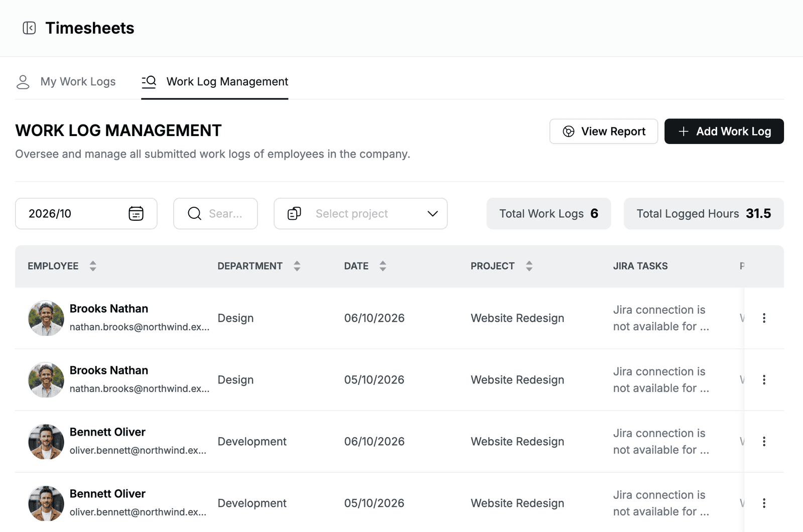This screenshot has height=532, width=803.
Task: Open the View Report button
Action: [604, 131]
